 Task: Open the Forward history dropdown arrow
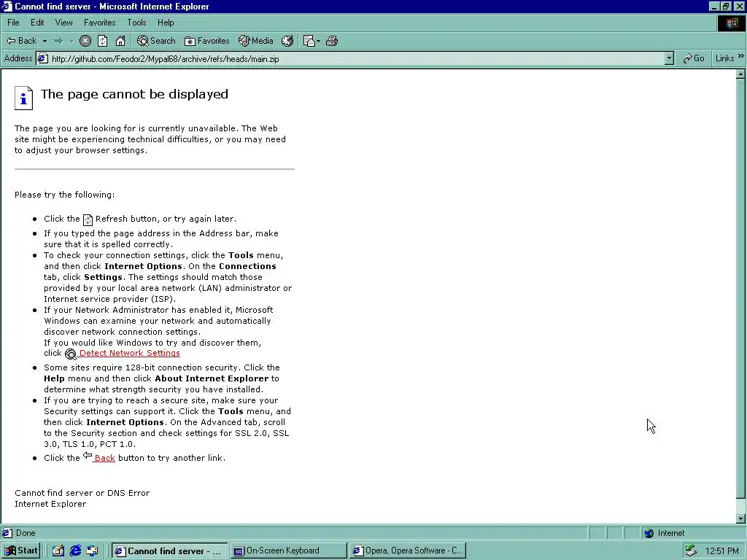point(71,41)
